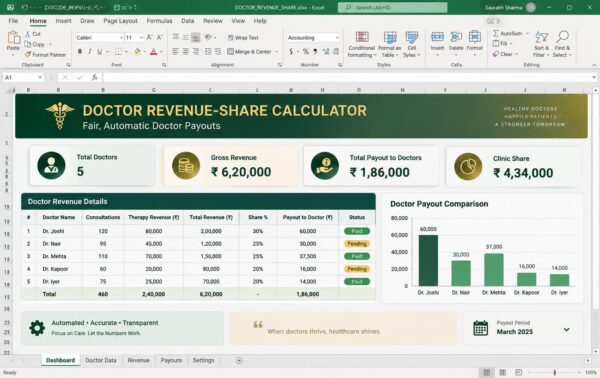Screen dimensions: 600x378
Task: Toggle Align Left for cell text
Action: 176,51
